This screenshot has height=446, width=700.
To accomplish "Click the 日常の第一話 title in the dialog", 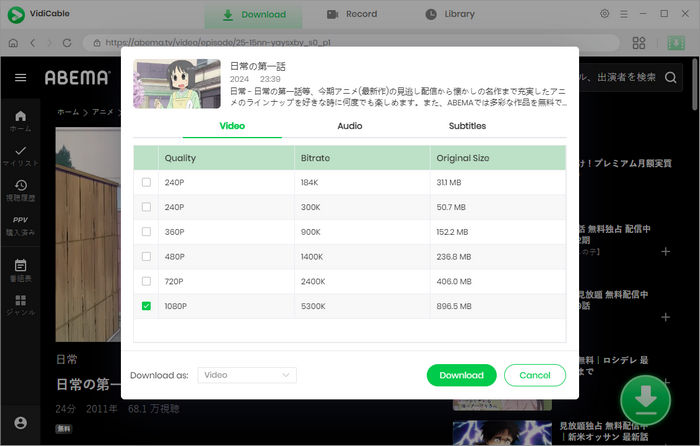I will coord(258,67).
